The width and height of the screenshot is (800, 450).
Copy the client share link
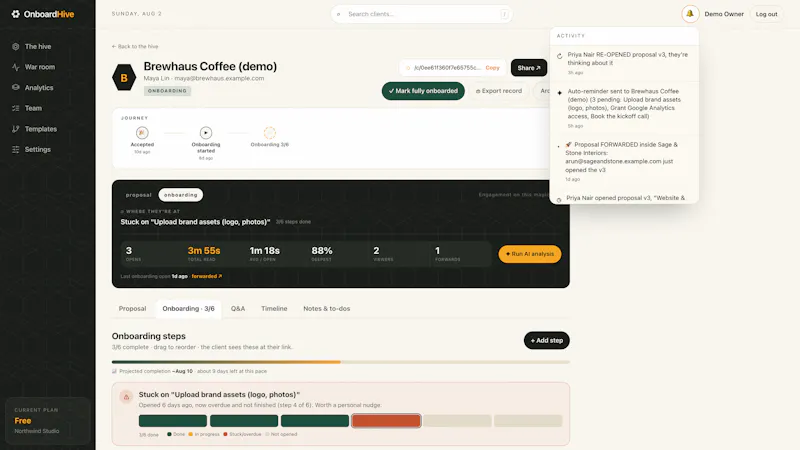point(492,68)
